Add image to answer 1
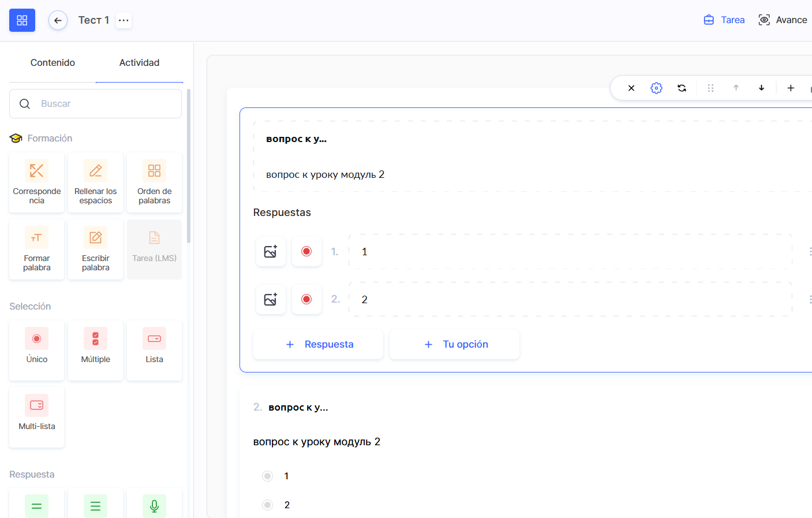This screenshot has width=812, height=518. 271,252
